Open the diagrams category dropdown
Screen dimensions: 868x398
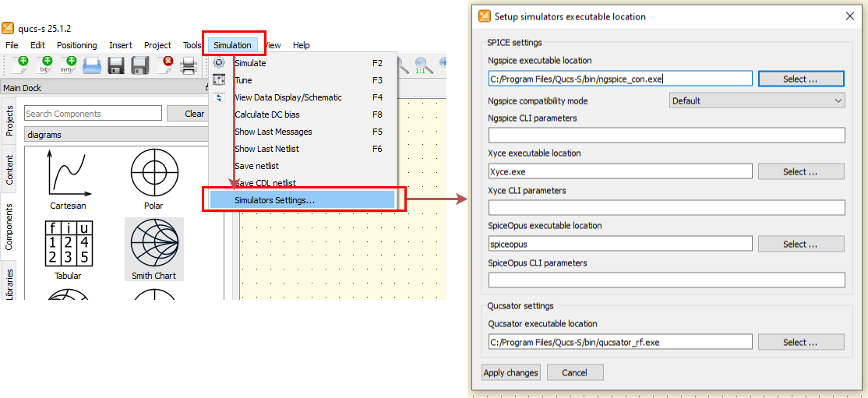click(118, 135)
